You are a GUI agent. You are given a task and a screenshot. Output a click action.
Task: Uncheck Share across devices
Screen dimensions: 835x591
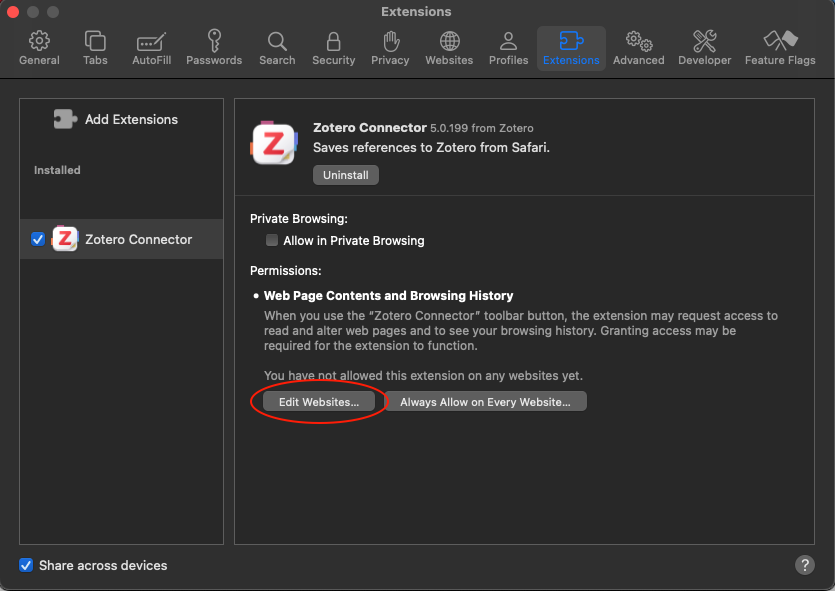(26, 565)
